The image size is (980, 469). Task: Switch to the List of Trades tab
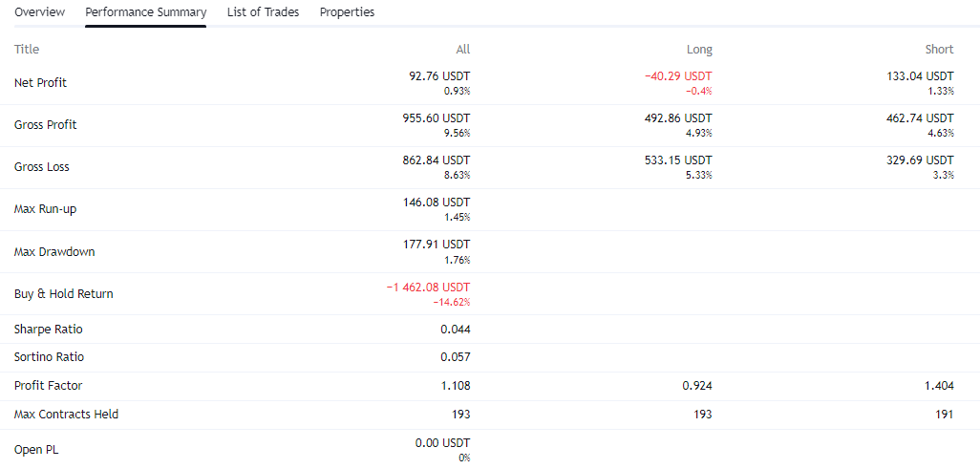click(x=263, y=12)
